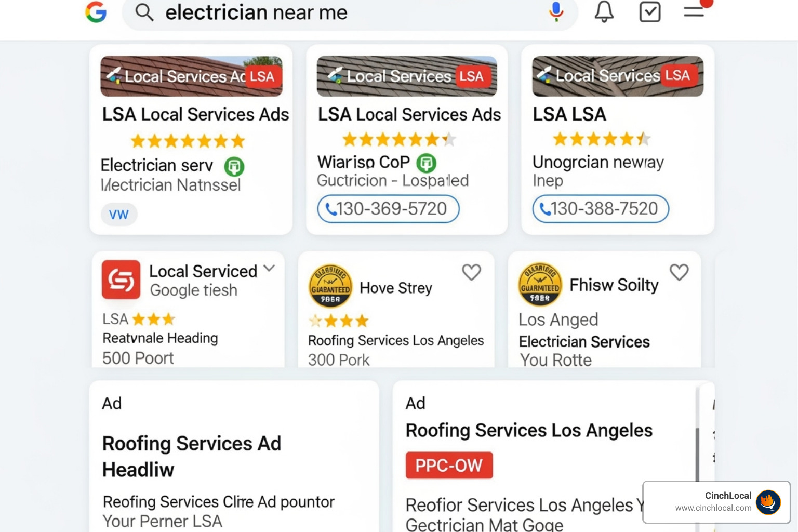Favorite the Fhisw Soilty listing via heart icon
This screenshot has height=532, width=798.
[679, 272]
